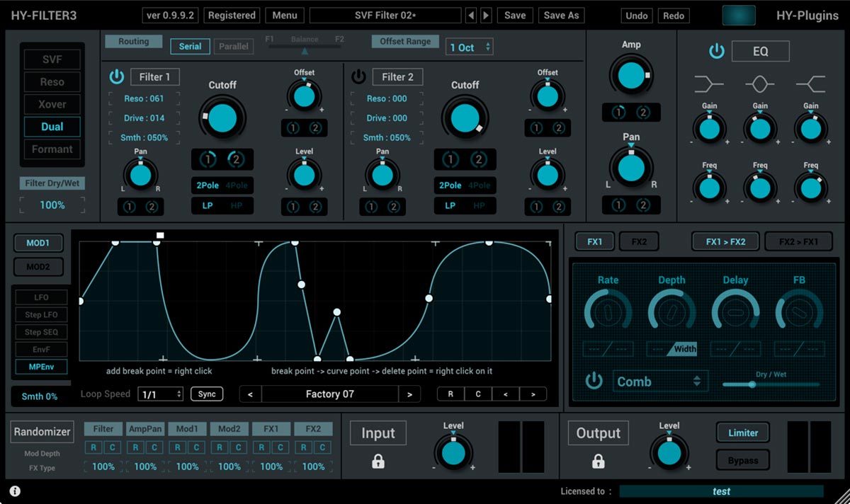
Task: Open the Offset Range 1 Oct dropdown
Action: tap(470, 47)
